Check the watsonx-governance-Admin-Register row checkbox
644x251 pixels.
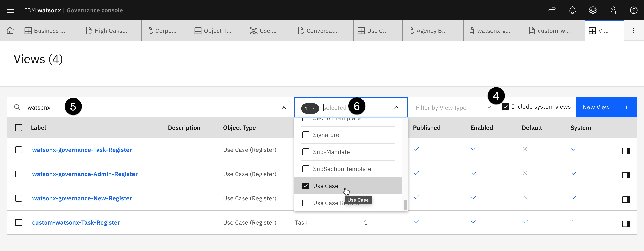pyautogui.click(x=19, y=174)
